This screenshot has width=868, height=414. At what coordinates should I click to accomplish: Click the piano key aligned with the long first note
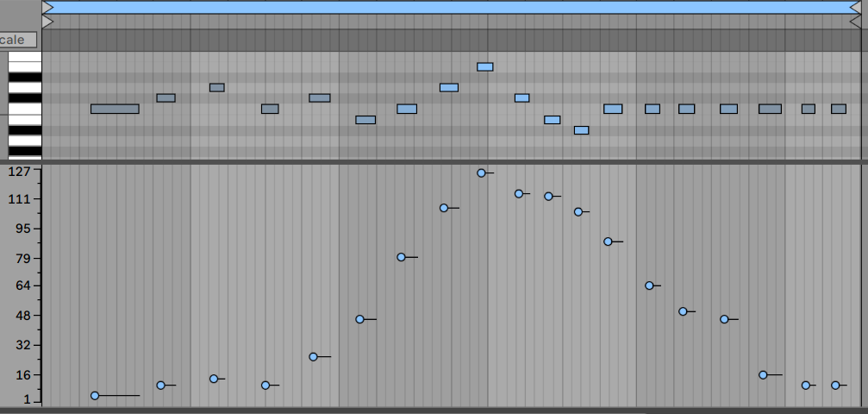pyautogui.click(x=25, y=110)
